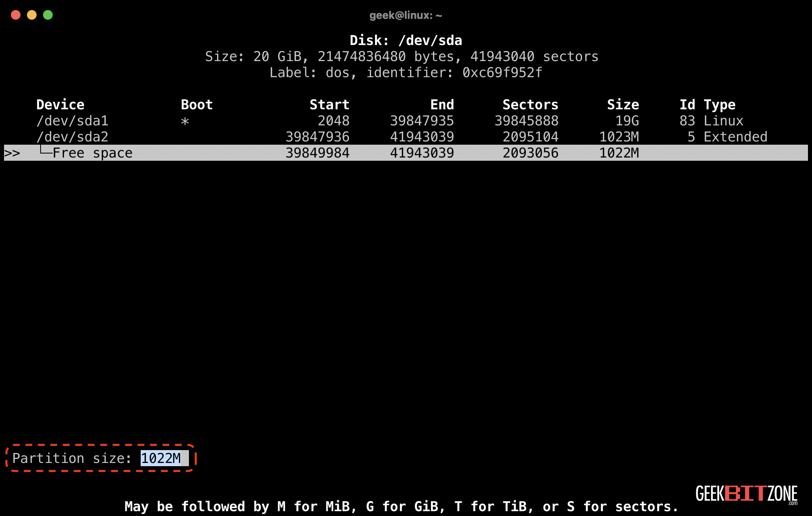Click the Boot column header
812x516 pixels.
coord(197,104)
